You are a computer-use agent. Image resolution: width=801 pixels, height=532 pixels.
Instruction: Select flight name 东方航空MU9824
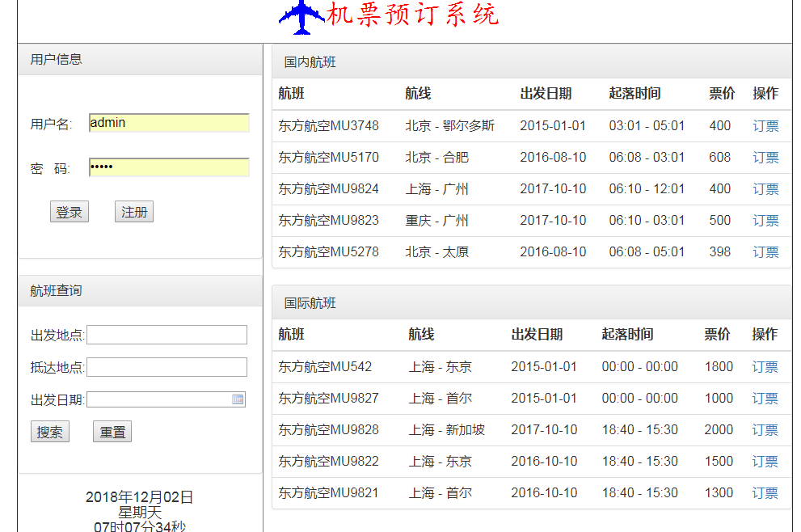click(328, 189)
